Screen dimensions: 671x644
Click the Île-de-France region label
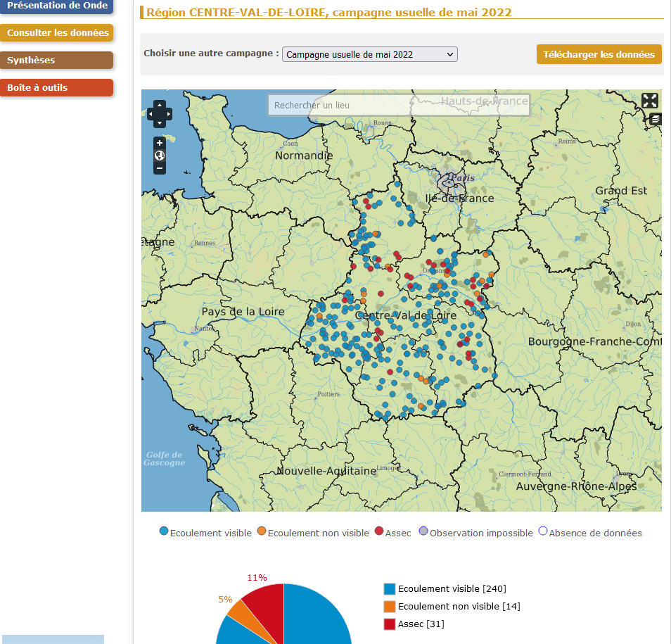click(x=459, y=198)
